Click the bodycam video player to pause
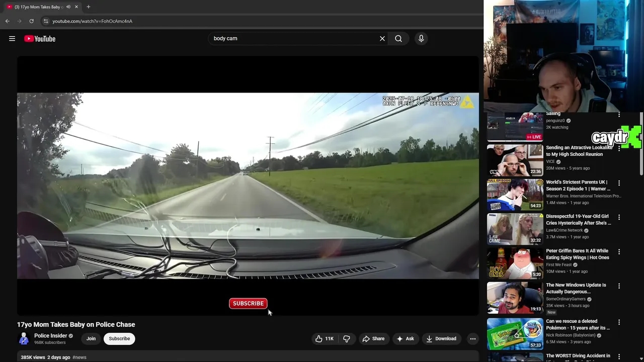Viewport: 644px width, 362px height. (248, 186)
